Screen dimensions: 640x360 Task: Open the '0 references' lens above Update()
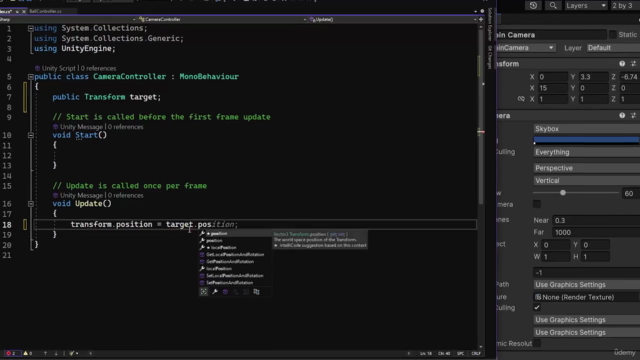[126, 196]
